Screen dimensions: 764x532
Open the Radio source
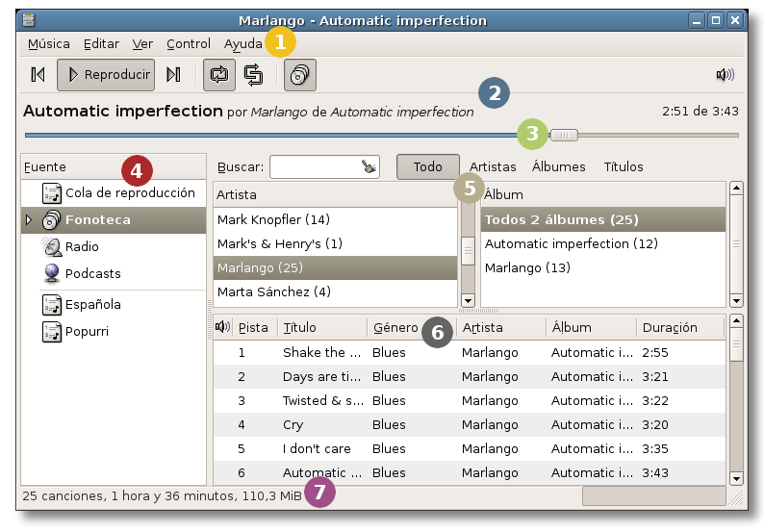[x=82, y=247]
